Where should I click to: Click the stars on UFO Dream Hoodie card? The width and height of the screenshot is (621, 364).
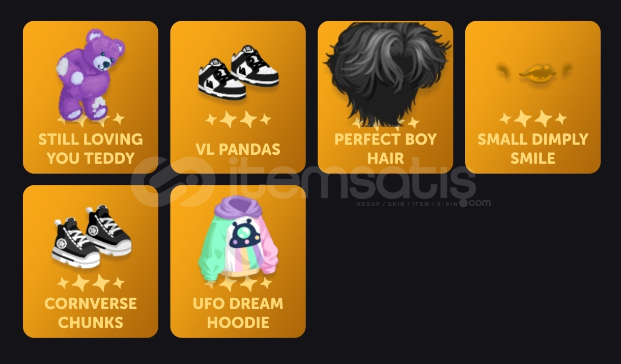coord(238,283)
